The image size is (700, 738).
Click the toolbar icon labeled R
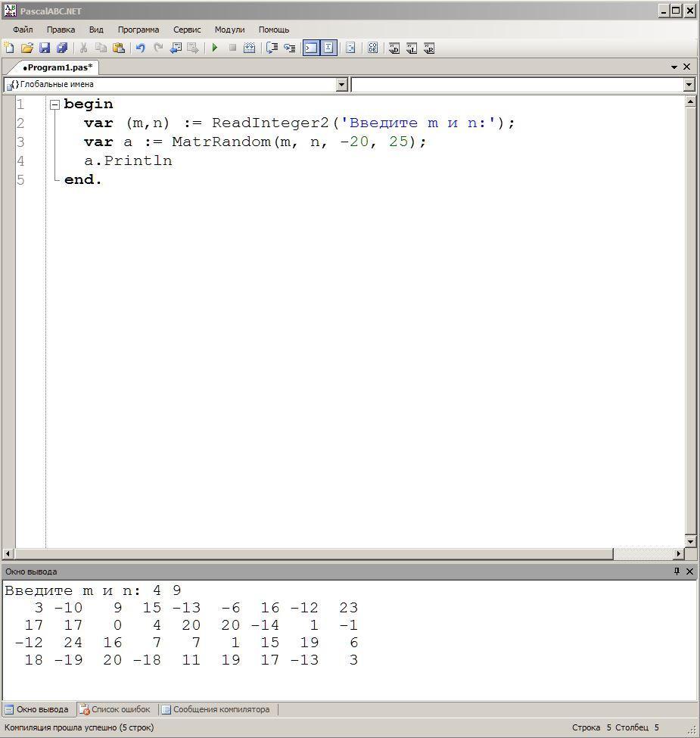click(x=429, y=48)
